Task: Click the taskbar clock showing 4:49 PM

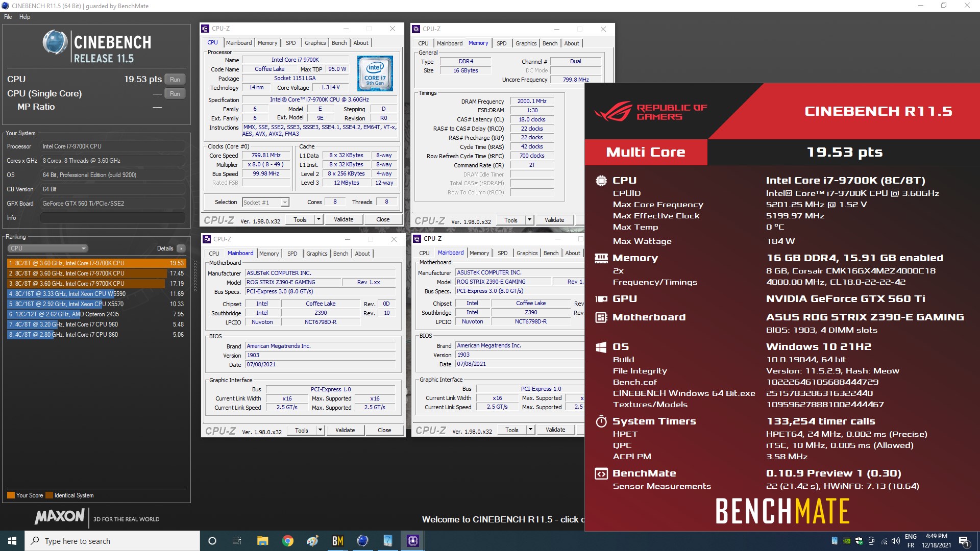Action: tap(936, 541)
